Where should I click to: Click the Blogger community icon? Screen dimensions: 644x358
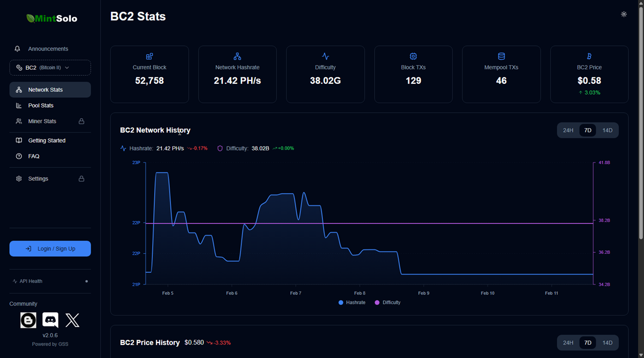pos(28,320)
